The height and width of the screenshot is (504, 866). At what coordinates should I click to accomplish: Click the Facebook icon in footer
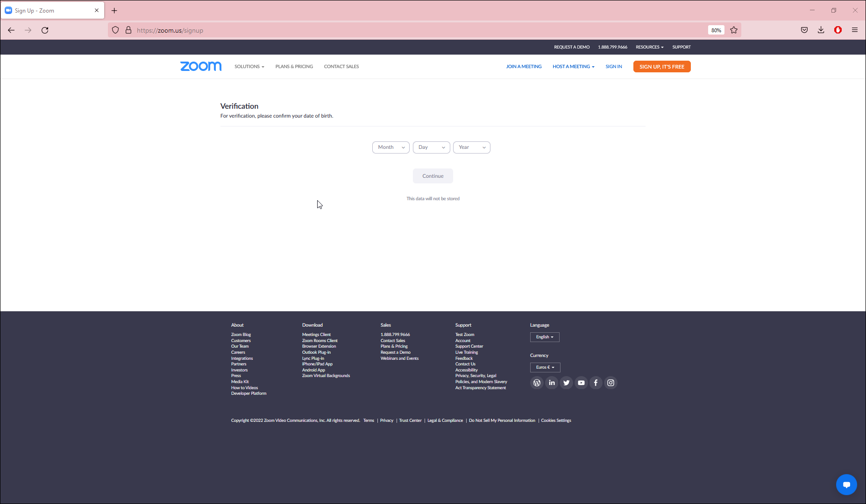click(x=596, y=383)
